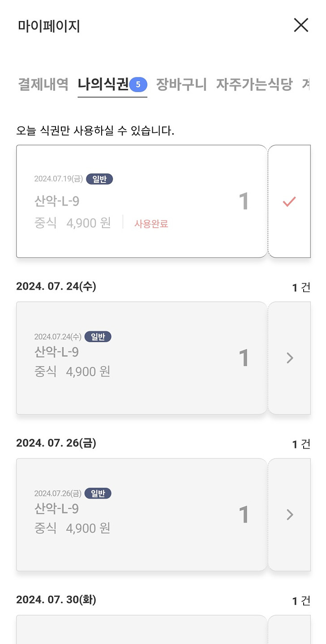Open the 장바구니 tab
The image size is (326, 644).
tap(181, 84)
